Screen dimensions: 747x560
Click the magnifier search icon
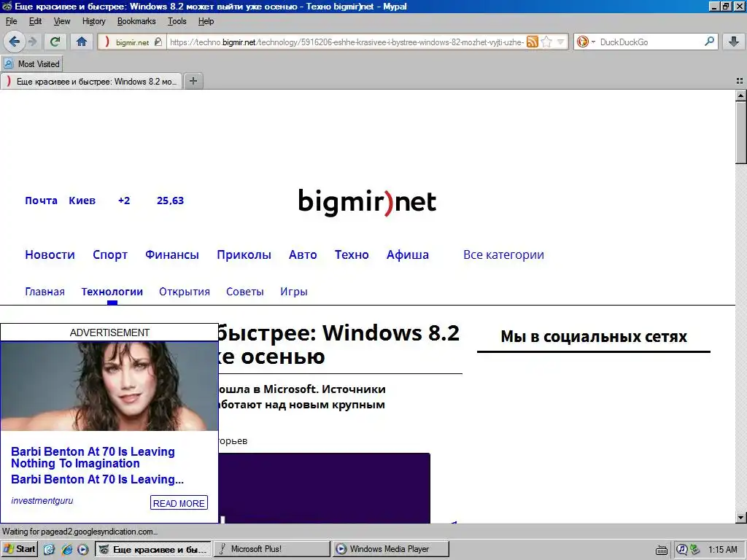[x=709, y=42]
